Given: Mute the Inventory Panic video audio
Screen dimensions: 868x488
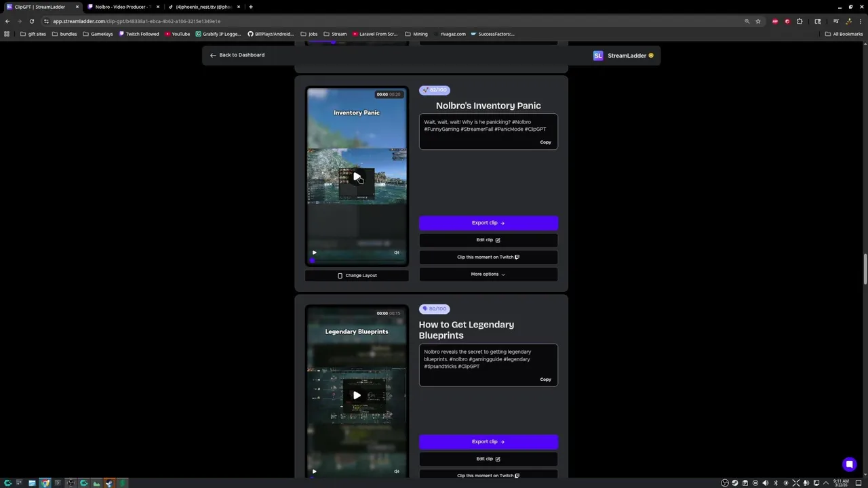Looking at the screenshot, I should [397, 252].
